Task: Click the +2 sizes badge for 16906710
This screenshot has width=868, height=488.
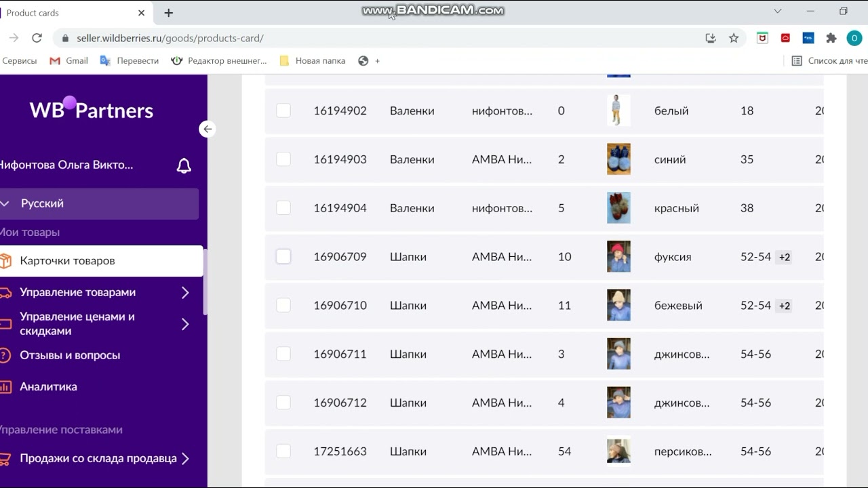Action: [784, 306]
